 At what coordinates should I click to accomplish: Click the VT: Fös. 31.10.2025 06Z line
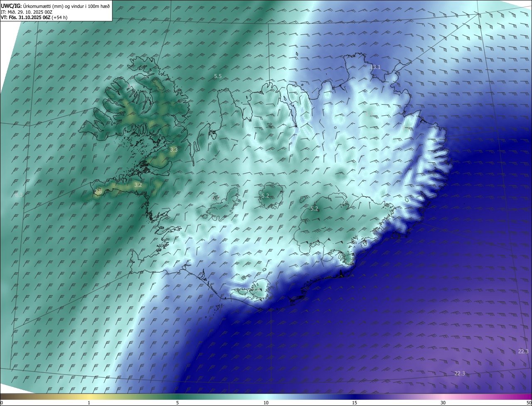click(x=34, y=17)
